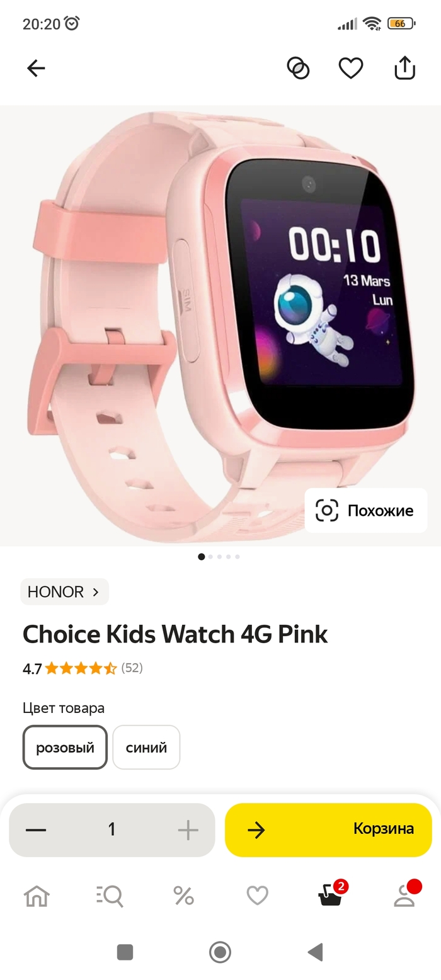Open the compare products icon
The width and height of the screenshot is (441, 980).
[298, 68]
